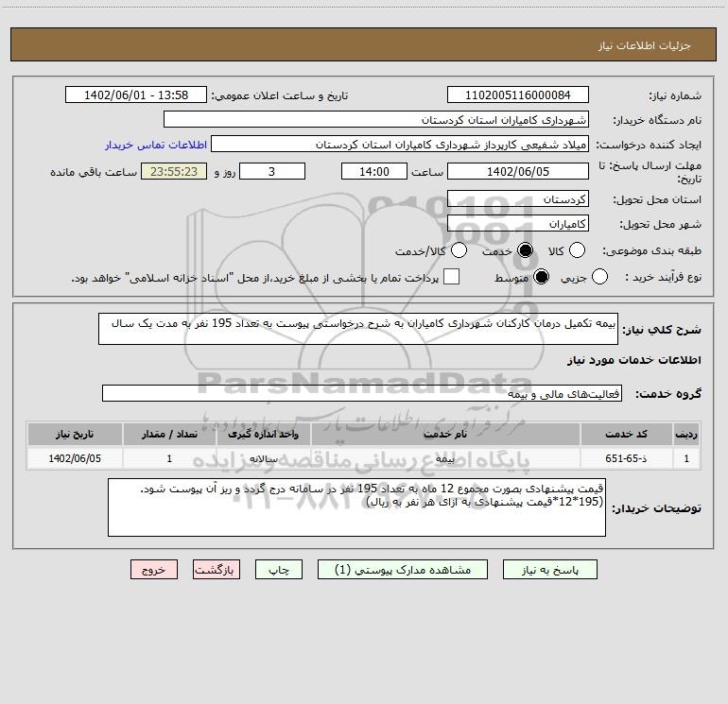
Task: Click the توضیحات خریدار text area
Action: (x=356, y=507)
